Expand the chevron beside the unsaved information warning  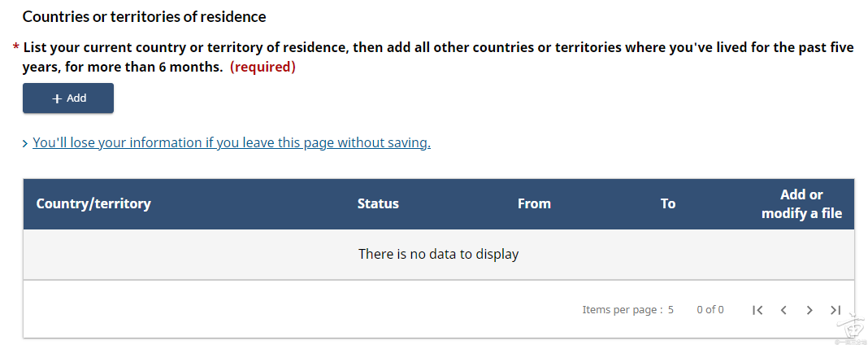pyautogui.click(x=26, y=143)
